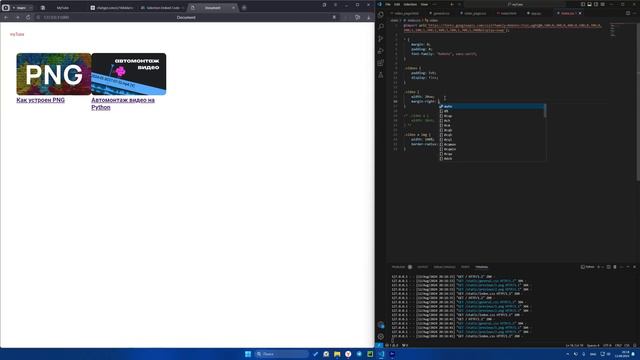This screenshot has width=640, height=360.
Task: Split the VS Code editor right
Action: point(628,13)
